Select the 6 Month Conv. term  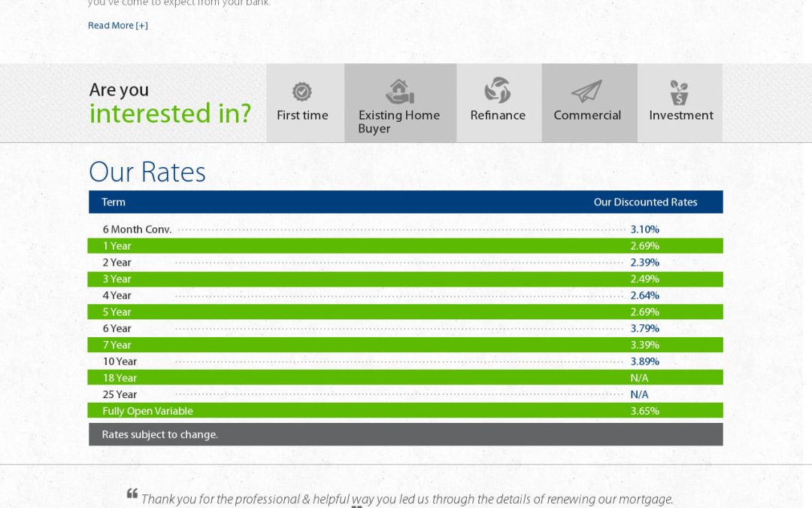click(x=137, y=229)
